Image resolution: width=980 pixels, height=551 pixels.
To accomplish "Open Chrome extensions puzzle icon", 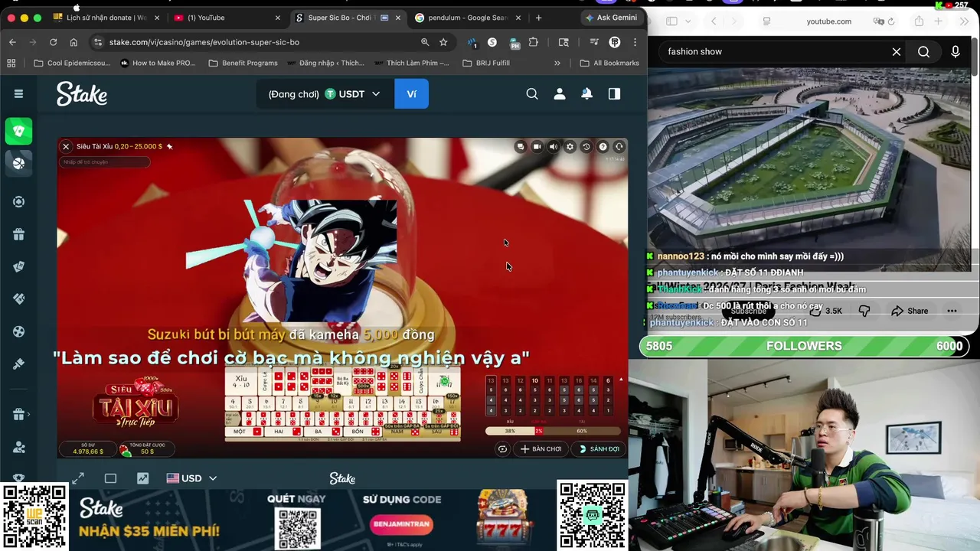I will [534, 42].
